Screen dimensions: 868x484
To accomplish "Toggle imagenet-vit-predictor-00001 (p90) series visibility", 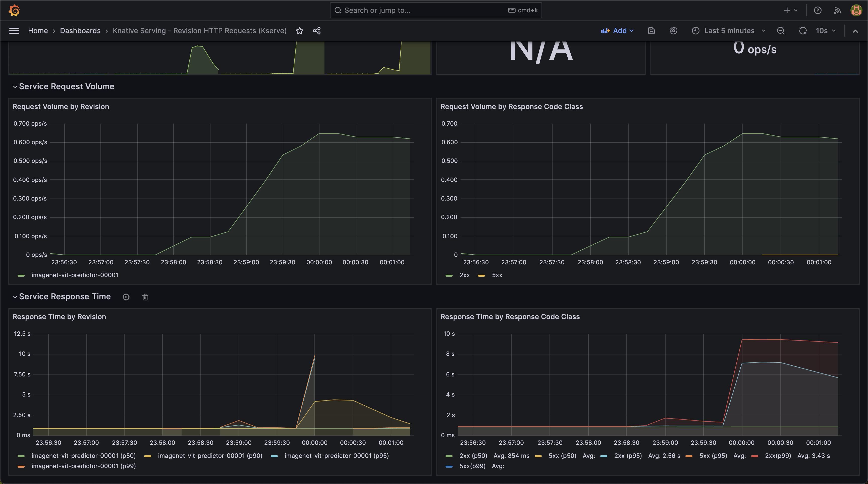I will point(209,456).
